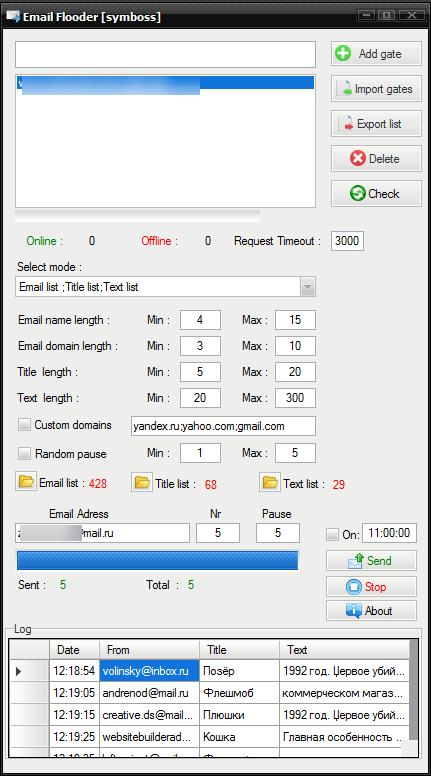Click the Request Timeout field showing 3000
The image size is (431, 776).
347,241
